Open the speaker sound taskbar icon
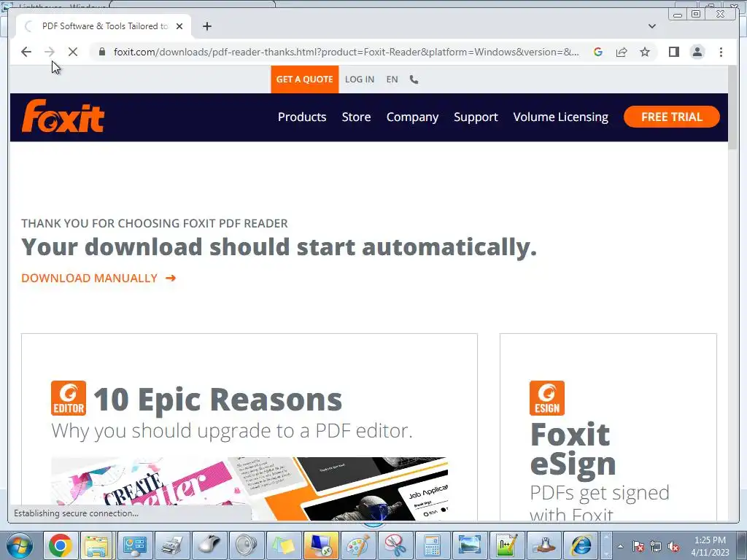The width and height of the screenshot is (747, 560). tap(246, 545)
